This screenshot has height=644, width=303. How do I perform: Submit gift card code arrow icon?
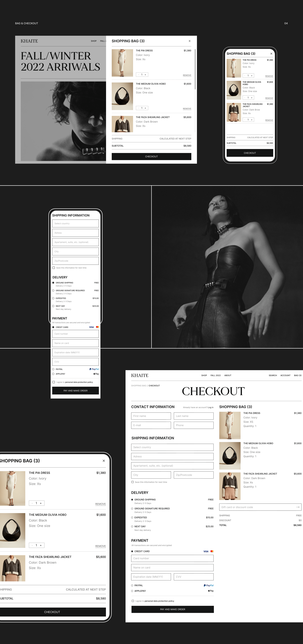(x=297, y=507)
